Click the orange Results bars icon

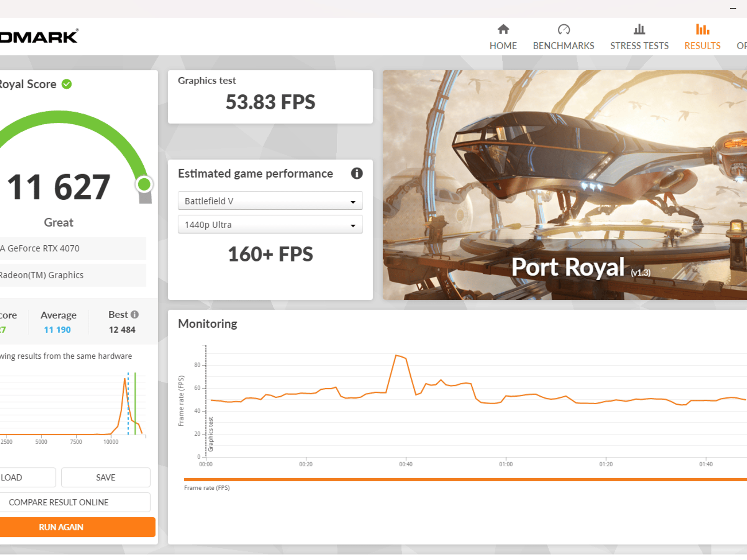pyautogui.click(x=703, y=29)
